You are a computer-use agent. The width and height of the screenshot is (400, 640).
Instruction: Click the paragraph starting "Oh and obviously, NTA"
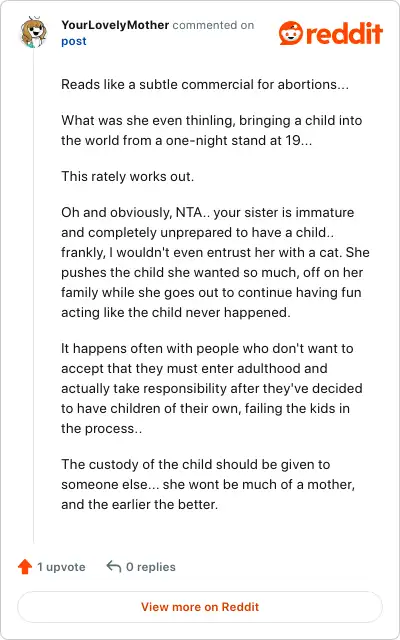(215, 262)
